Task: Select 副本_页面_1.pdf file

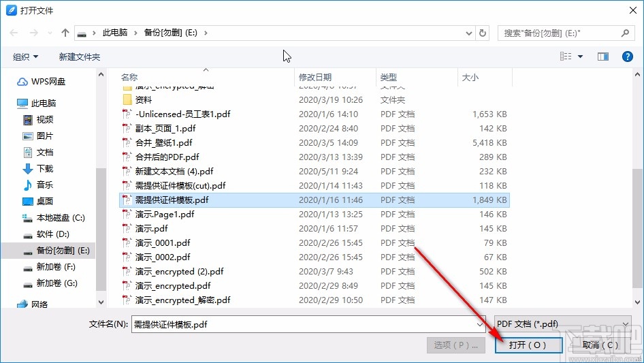Action: (315, 129)
